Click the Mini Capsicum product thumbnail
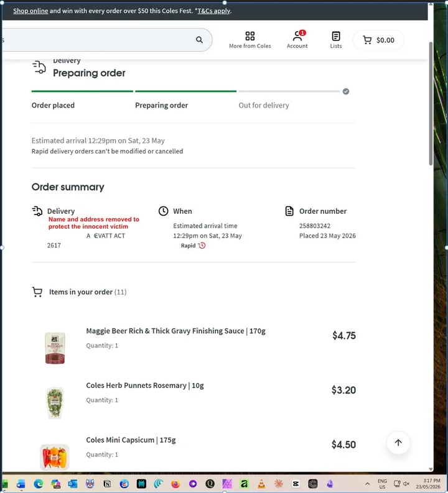This screenshot has height=493, width=448. (54, 457)
